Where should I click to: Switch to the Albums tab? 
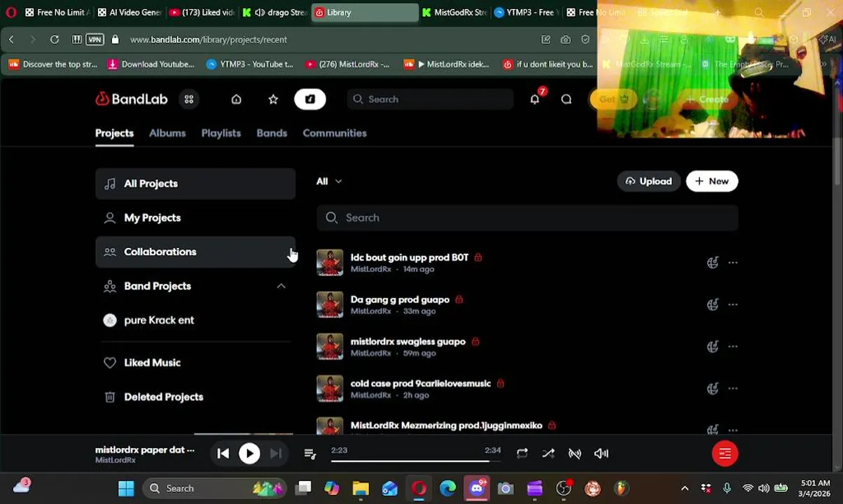tap(167, 133)
